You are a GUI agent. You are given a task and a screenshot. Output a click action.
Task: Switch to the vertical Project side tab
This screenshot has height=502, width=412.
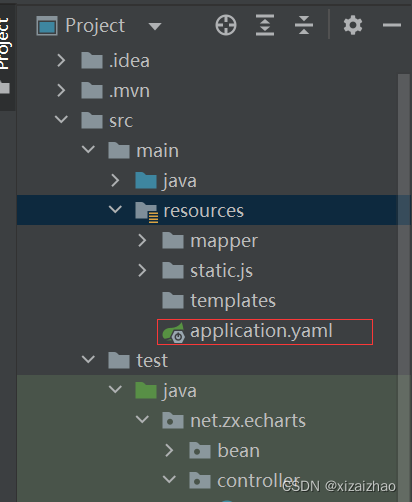[x=6, y=55]
